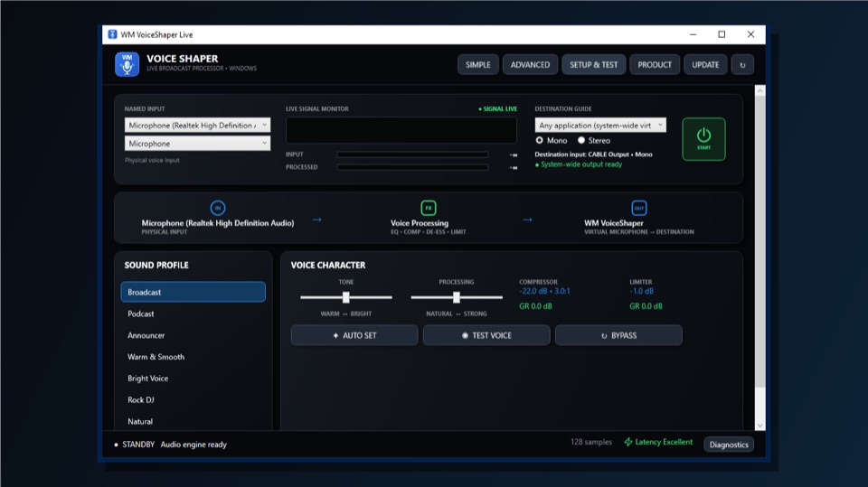Open the UPDATE tab
The height and width of the screenshot is (487, 868).
click(705, 65)
